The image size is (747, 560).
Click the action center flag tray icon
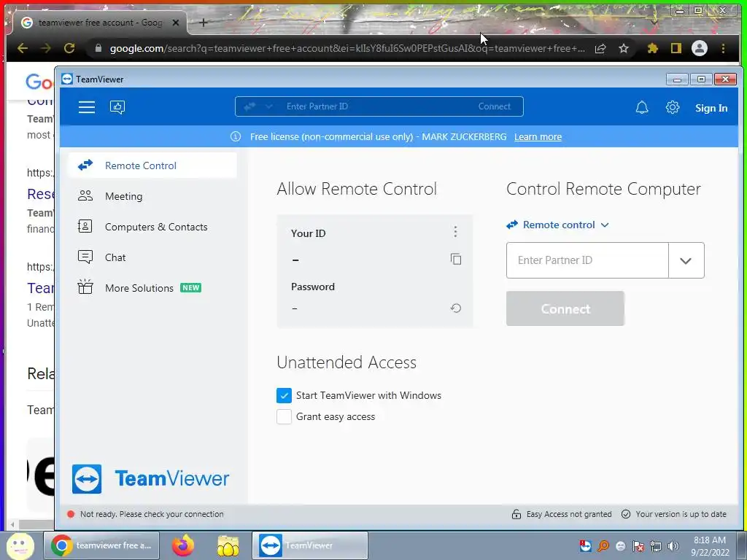click(638, 546)
